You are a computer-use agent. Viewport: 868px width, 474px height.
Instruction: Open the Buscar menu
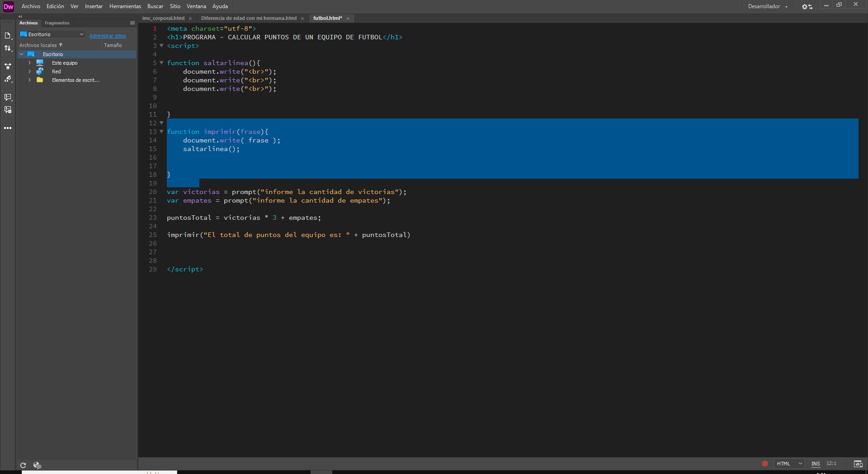[155, 6]
